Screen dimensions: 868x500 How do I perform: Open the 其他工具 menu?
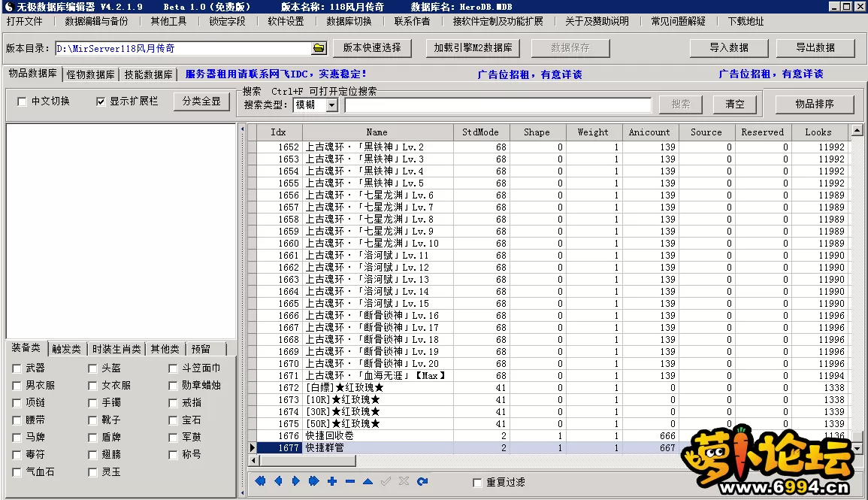tap(168, 22)
